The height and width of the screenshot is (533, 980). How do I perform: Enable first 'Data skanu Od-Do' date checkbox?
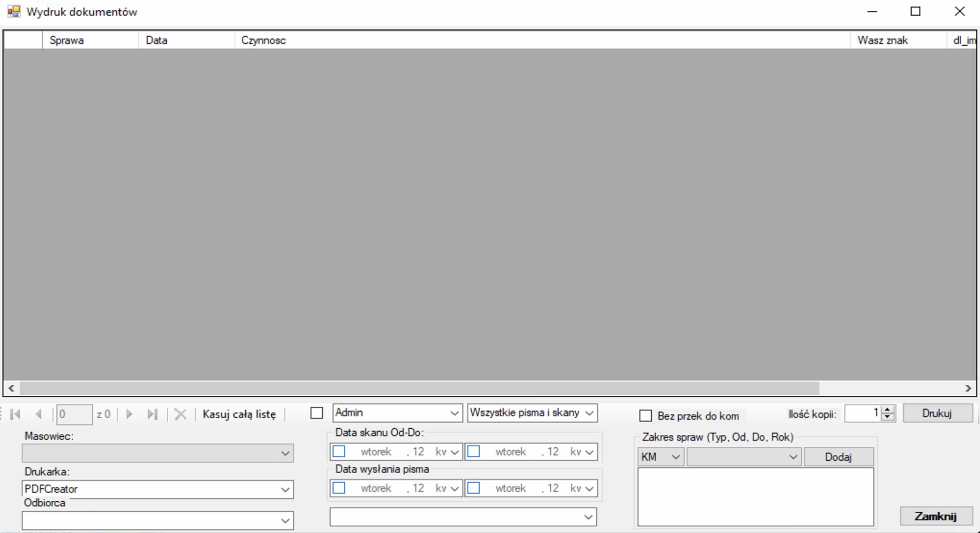pos(339,451)
